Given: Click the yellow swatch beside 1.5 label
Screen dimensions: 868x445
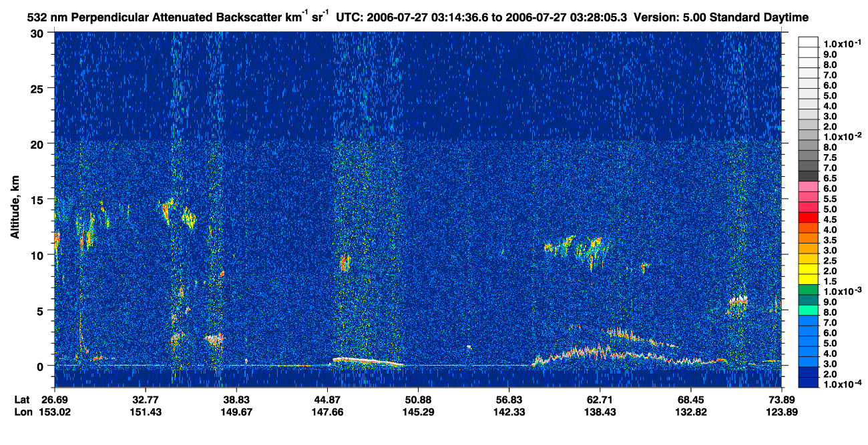Looking at the screenshot, I should pyautogui.click(x=808, y=280).
